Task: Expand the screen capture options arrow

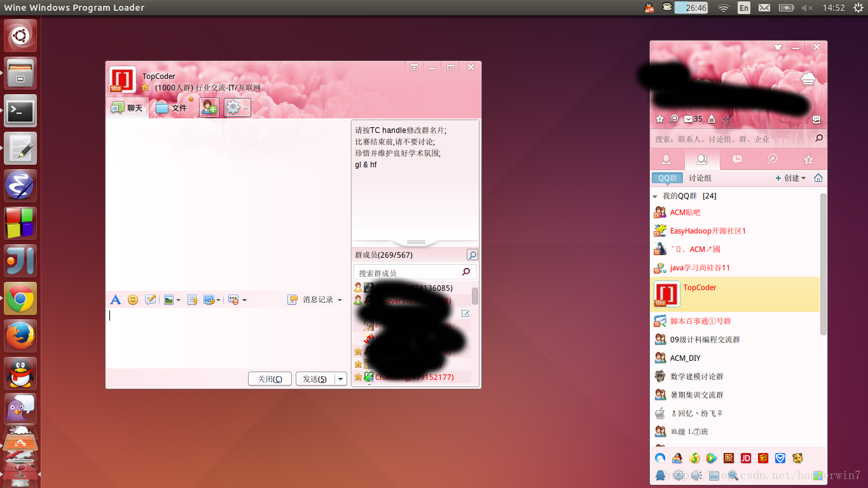Action: (x=219, y=300)
